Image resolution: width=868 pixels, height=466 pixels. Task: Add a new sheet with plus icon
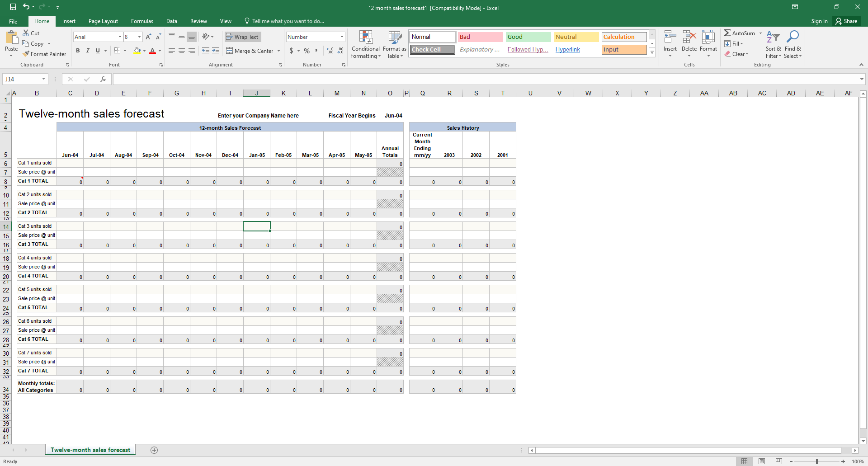(154, 450)
